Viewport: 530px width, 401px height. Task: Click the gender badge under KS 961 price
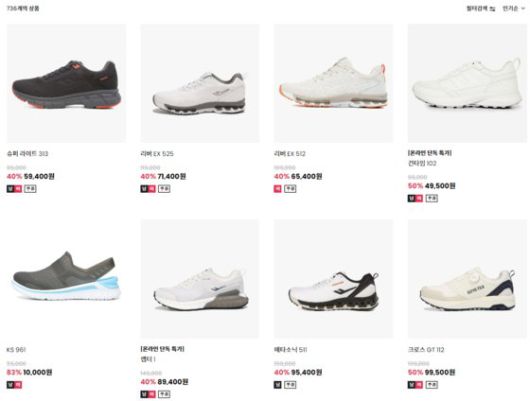pyautogui.click(x=14, y=385)
